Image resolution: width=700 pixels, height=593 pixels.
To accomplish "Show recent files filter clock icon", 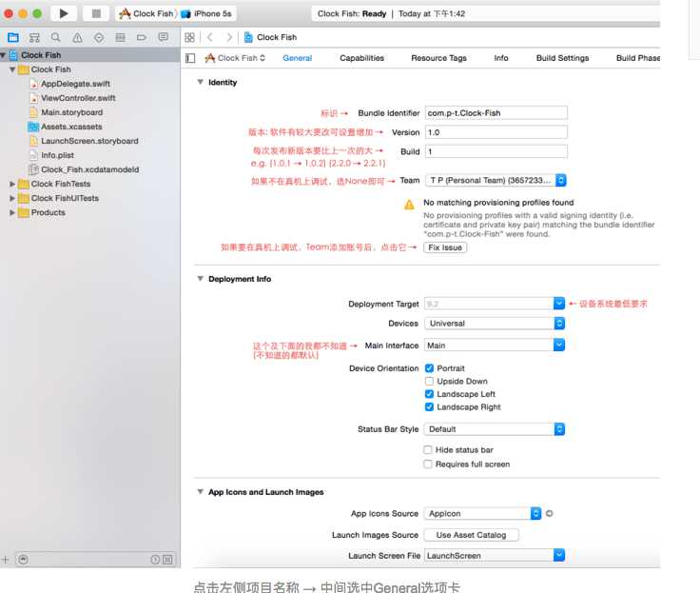I will pos(155,560).
